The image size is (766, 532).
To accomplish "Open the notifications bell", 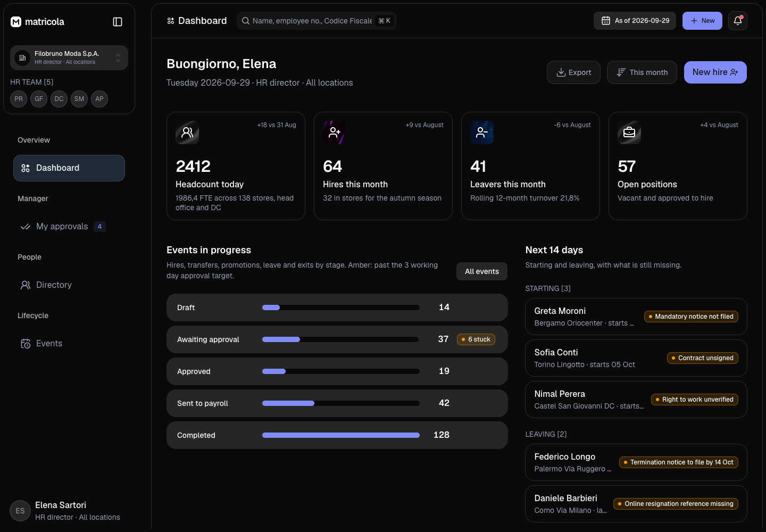I will click(738, 21).
